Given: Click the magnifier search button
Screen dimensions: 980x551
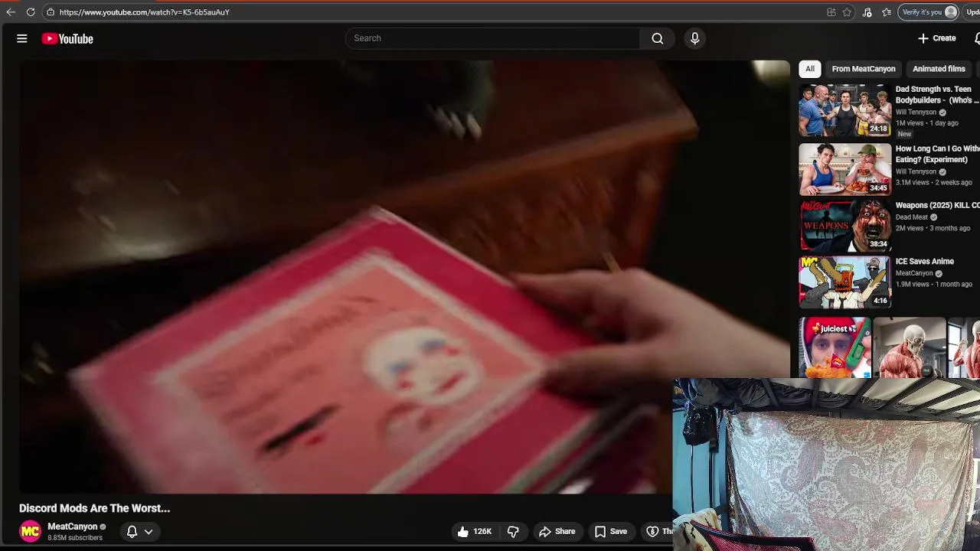Looking at the screenshot, I should [657, 38].
